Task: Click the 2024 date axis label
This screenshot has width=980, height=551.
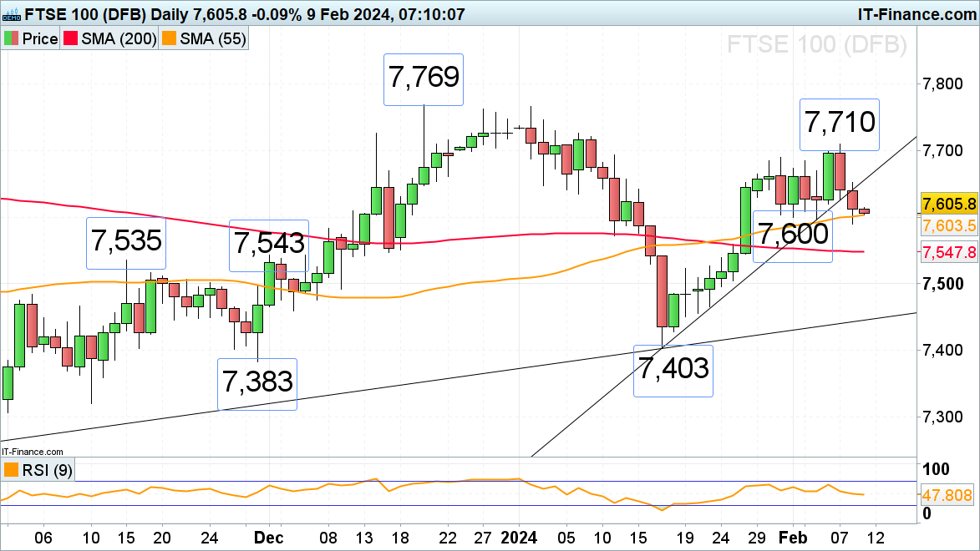Action: pyautogui.click(x=519, y=538)
